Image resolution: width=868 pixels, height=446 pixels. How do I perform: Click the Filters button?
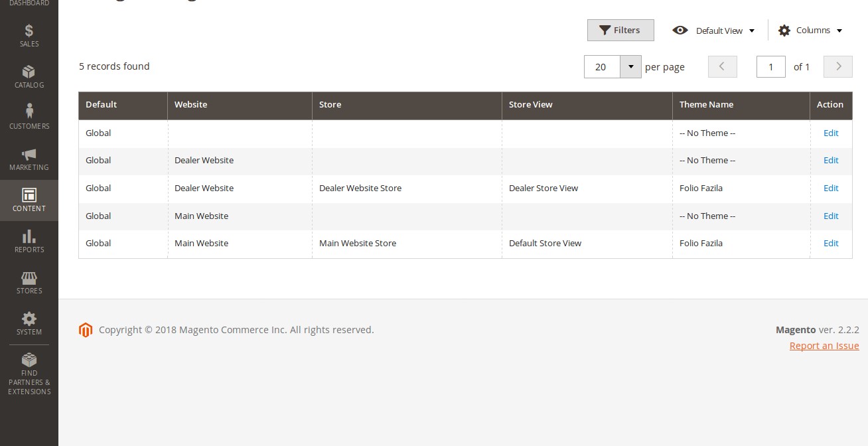click(620, 30)
